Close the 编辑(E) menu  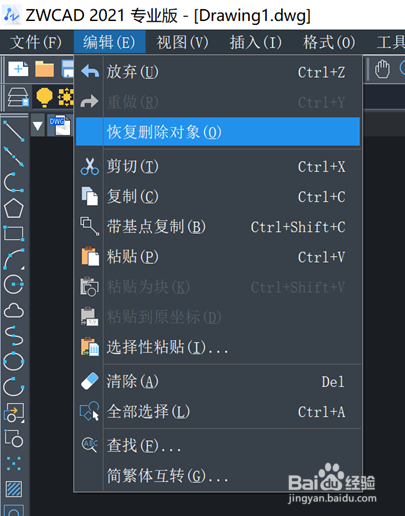pyautogui.click(x=109, y=42)
